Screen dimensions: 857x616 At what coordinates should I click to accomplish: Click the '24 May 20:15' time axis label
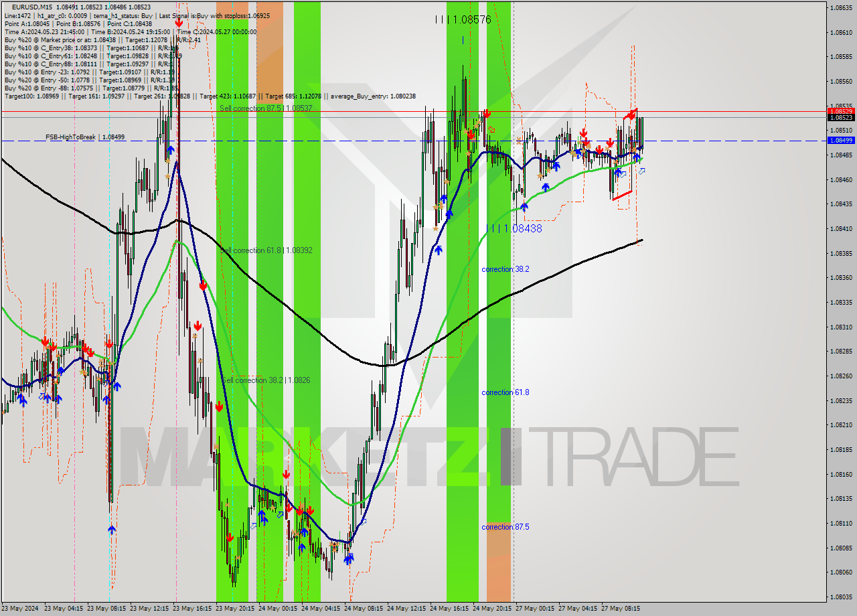pyautogui.click(x=492, y=609)
